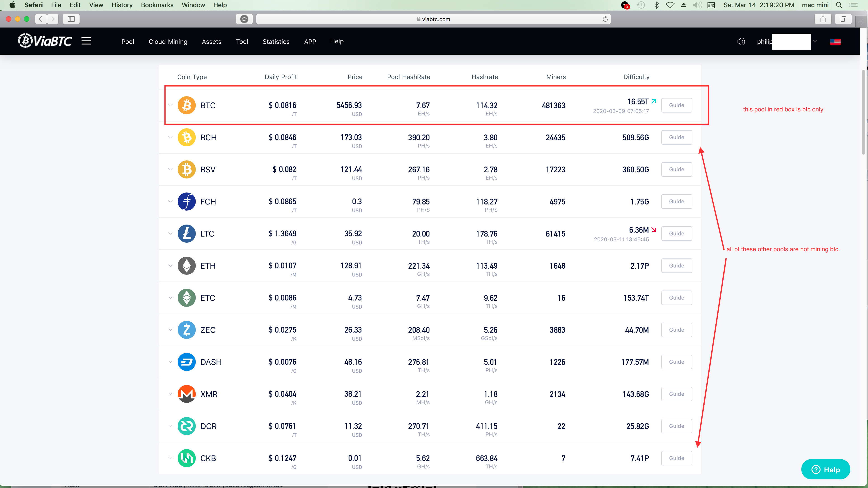The width and height of the screenshot is (868, 488).
Task: Expand the FCH row chevron
Action: pos(170,201)
